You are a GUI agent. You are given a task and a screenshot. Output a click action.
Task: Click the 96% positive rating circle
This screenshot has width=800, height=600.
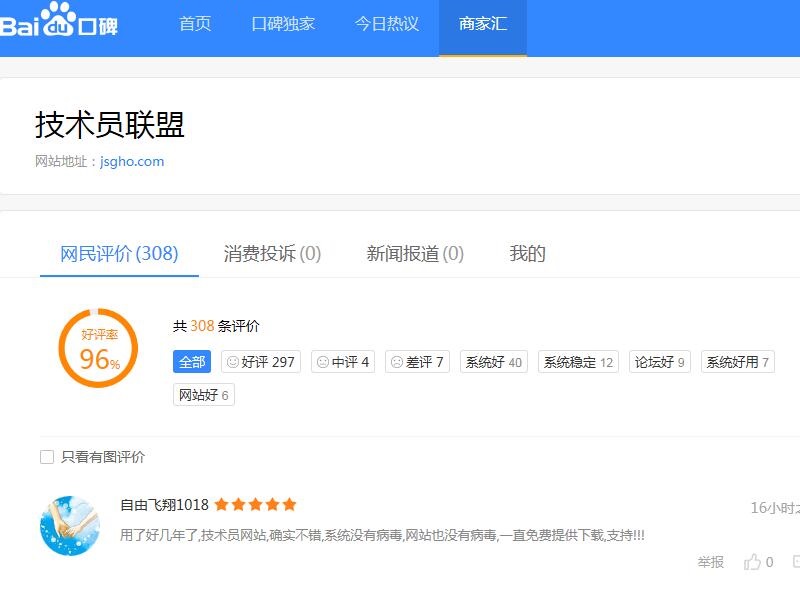(x=97, y=348)
